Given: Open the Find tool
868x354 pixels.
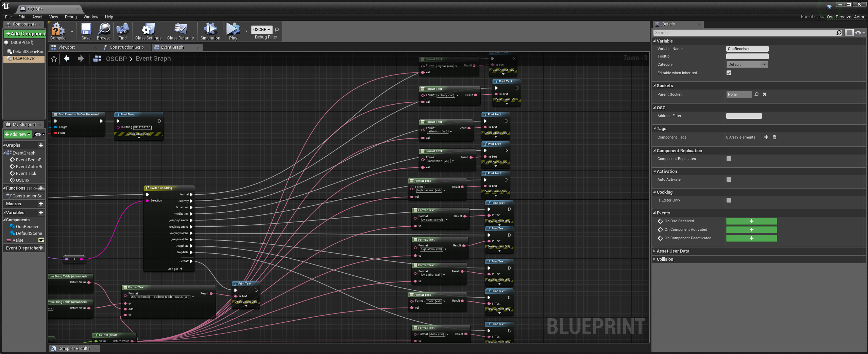Looking at the screenshot, I should tap(122, 31).
